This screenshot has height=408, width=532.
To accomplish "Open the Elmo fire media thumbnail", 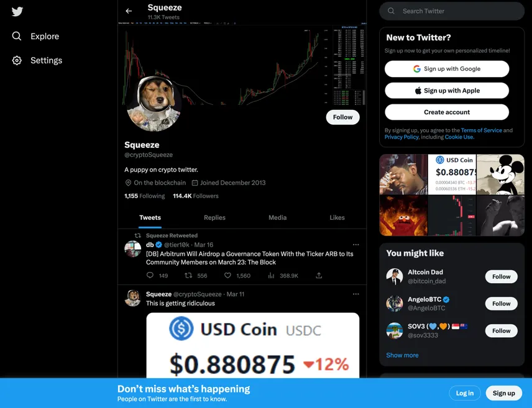I will pos(403,215).
